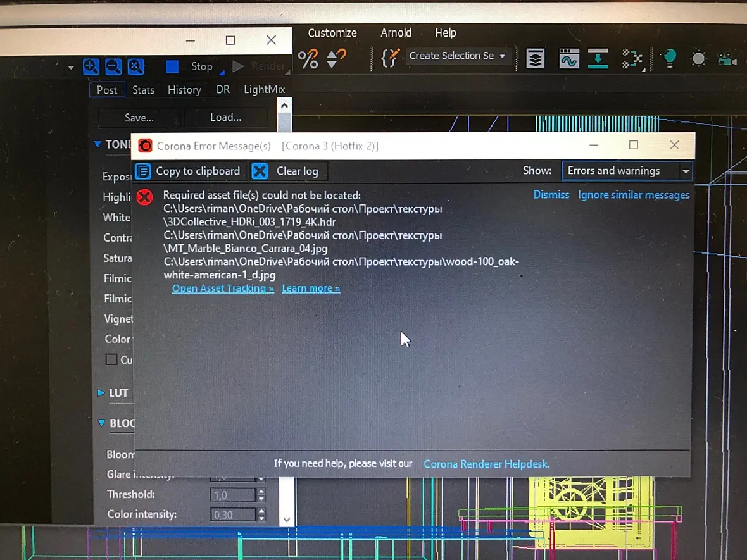Switch to the Post tab
Image resolution: width=747 pixels, height=560 pixels.
[107, 90]
